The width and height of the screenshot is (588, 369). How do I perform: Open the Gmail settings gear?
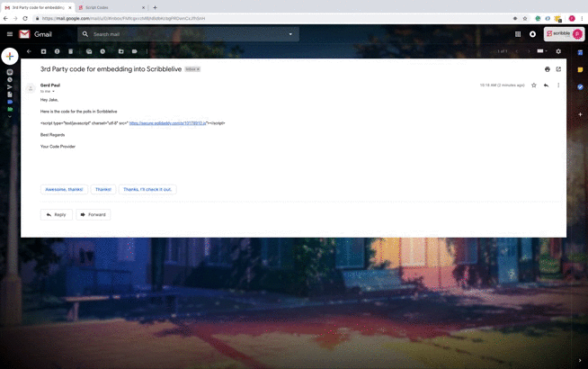[558, 51]
